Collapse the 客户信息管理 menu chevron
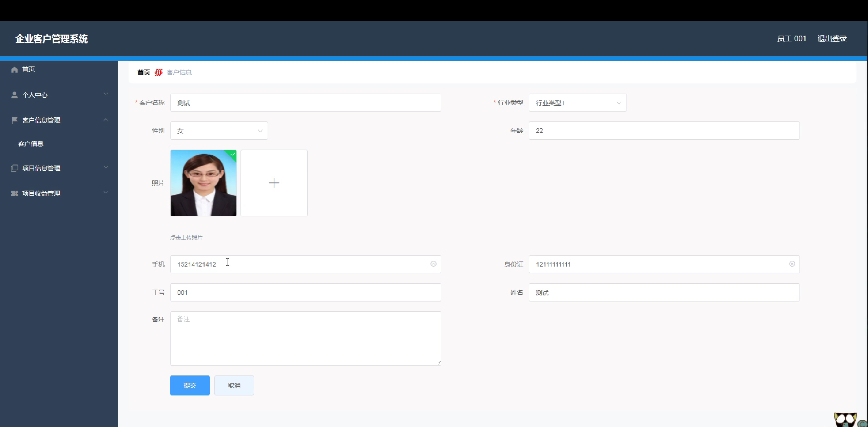Screen dimensions: 868x427 [106, 119]
